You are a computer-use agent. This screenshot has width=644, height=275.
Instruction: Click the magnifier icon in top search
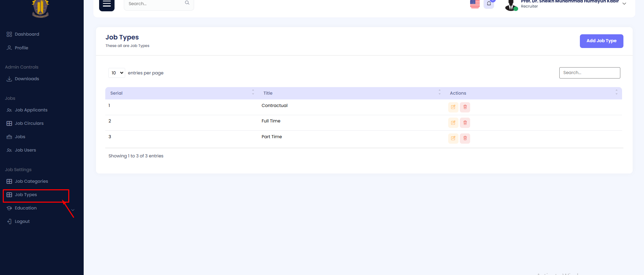pyautogui.click(x=187, y=3)
